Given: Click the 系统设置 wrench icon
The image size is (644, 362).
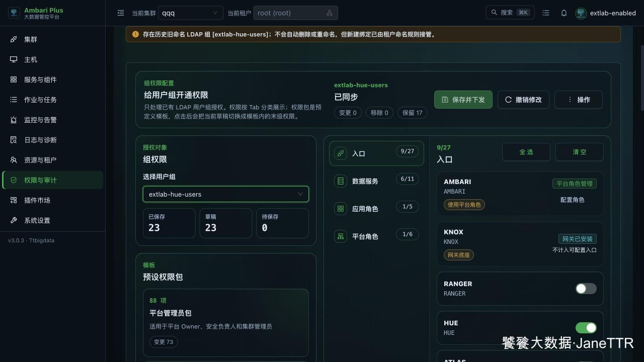Looking at the screenshot, I should [14, 220].
